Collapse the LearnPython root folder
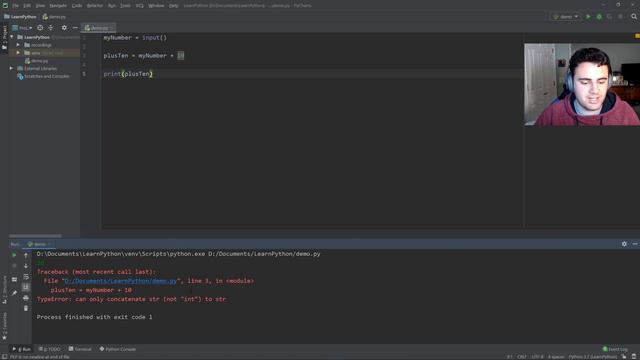Viewport: 640px width, 360px height. point(12,37)
